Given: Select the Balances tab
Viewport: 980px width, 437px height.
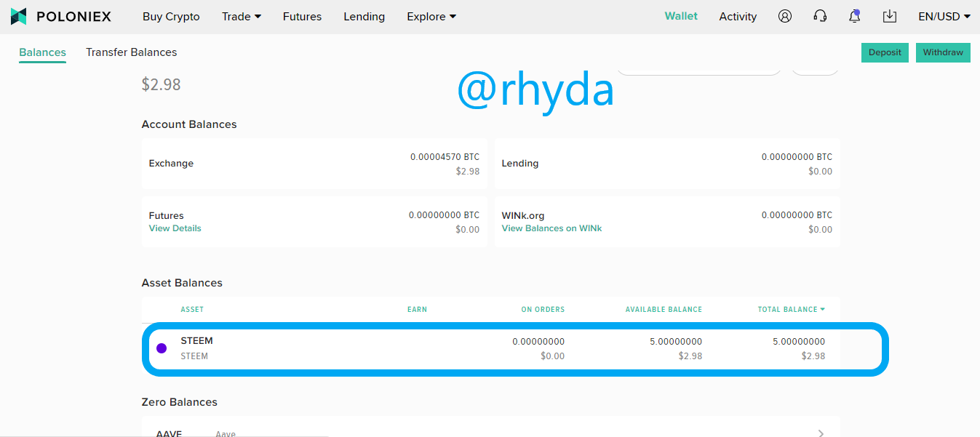Looking at the screenshot, I should click(42, 52).
